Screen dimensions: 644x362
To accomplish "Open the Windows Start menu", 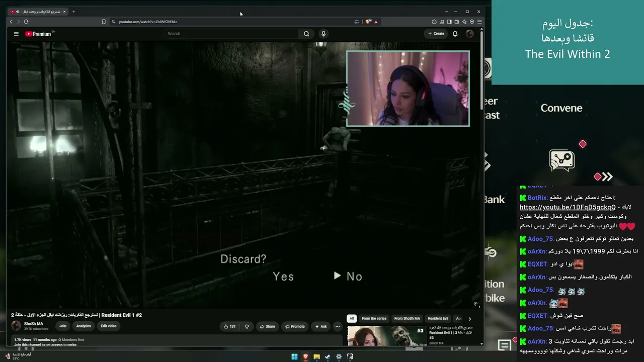I will tap(294, 357).
